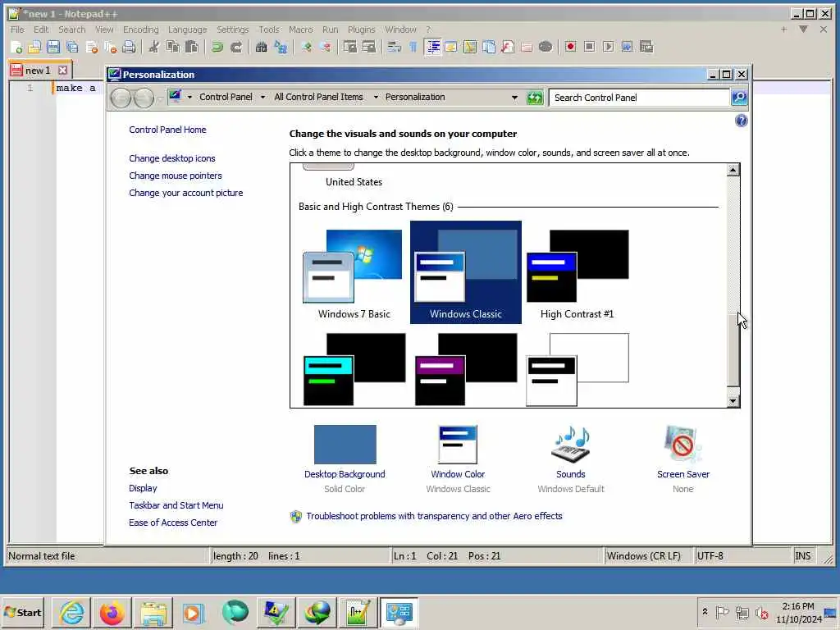The width and height of the screenshot is (840, 630).
Task: Open the Display link under See also
Action: 143,488
